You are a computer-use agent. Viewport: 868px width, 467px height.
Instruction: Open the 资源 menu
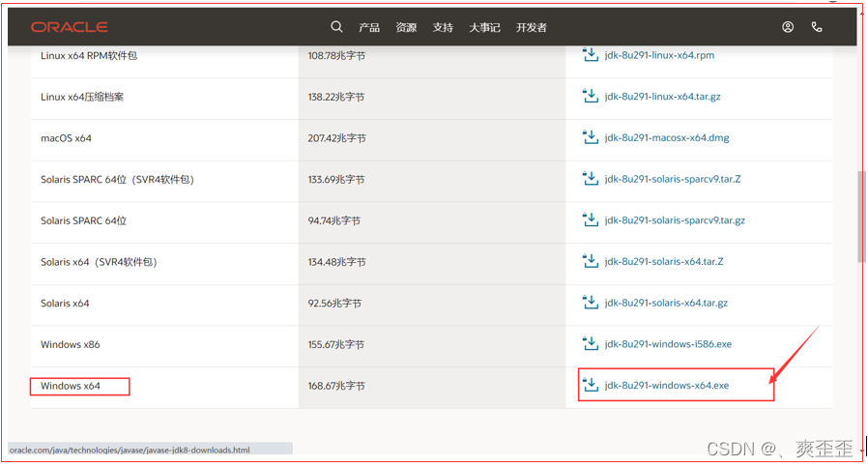tap(406, 27)
